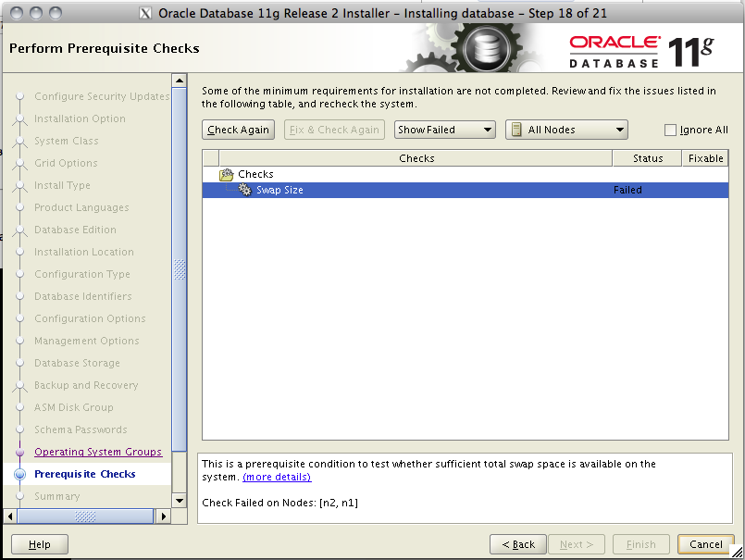
Task: Select the failed Swap Size check row
Action: coord(370,190)
